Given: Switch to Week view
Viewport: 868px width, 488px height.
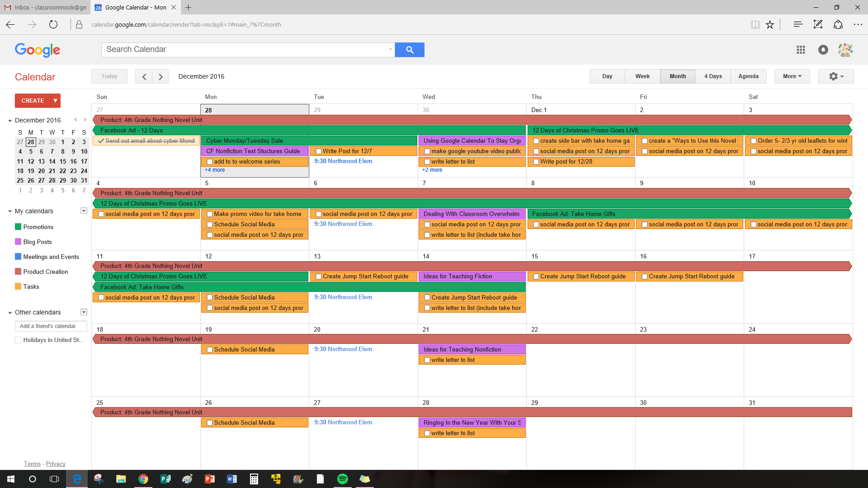Looking at the screenshot, I should [642, 76].
